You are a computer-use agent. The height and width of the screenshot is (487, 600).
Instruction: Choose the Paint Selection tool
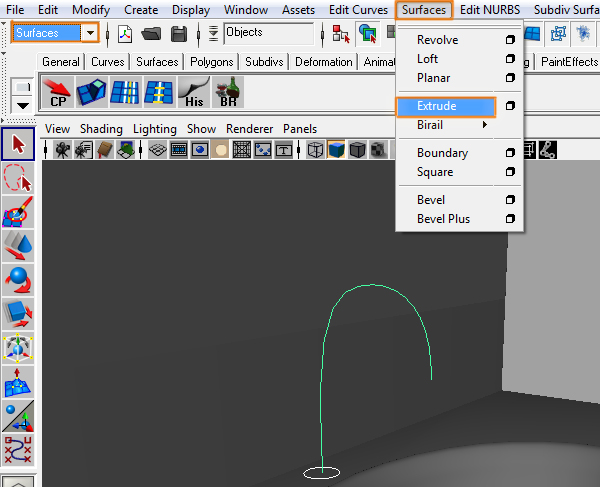[18, 212]
